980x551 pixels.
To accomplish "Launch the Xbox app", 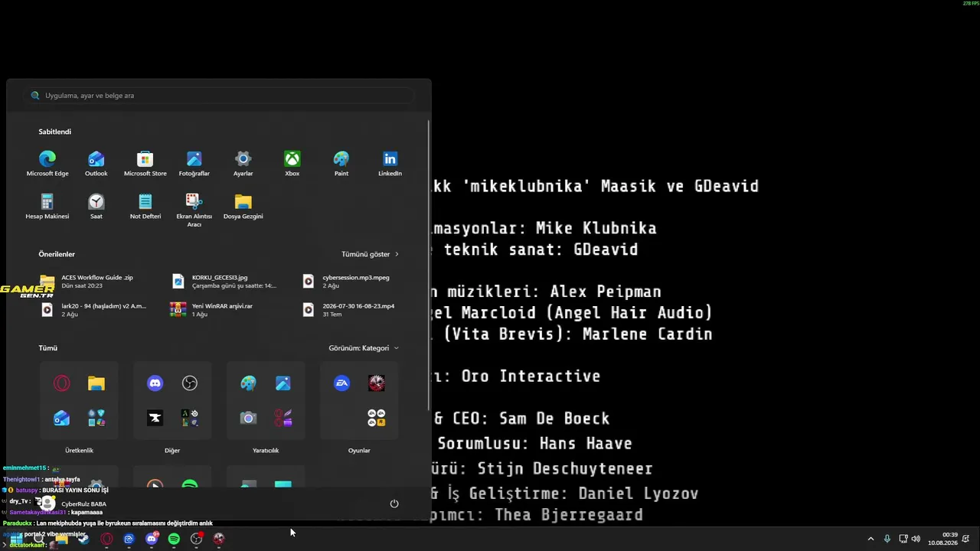I will [292, 163].
